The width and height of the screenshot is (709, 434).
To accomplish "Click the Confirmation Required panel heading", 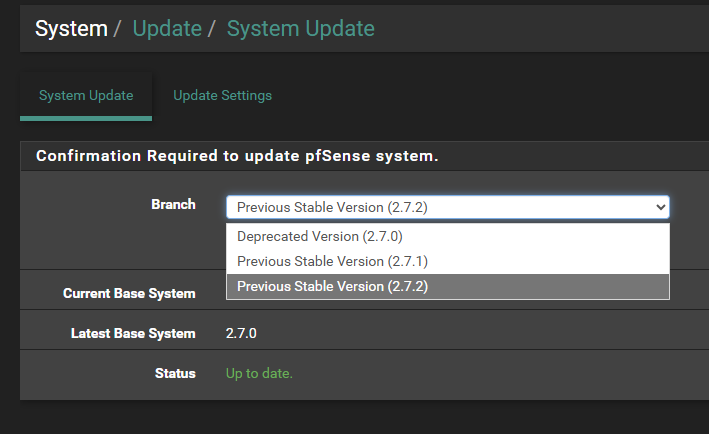I will pos(237,156).
